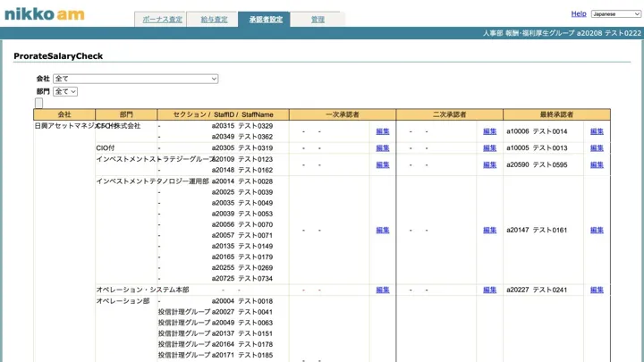
Task: Click the 部門 column header
Action: click(126, 114)
